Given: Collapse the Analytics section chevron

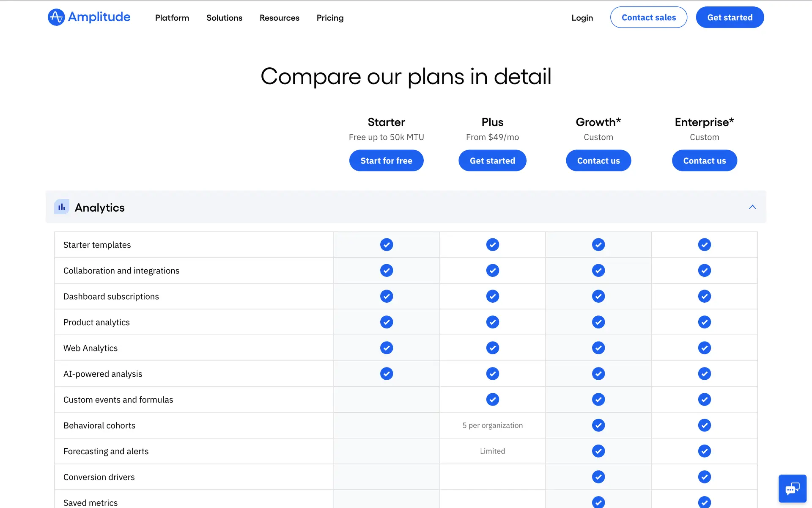Looking at the screenshot, I should (x=752, y=207).
